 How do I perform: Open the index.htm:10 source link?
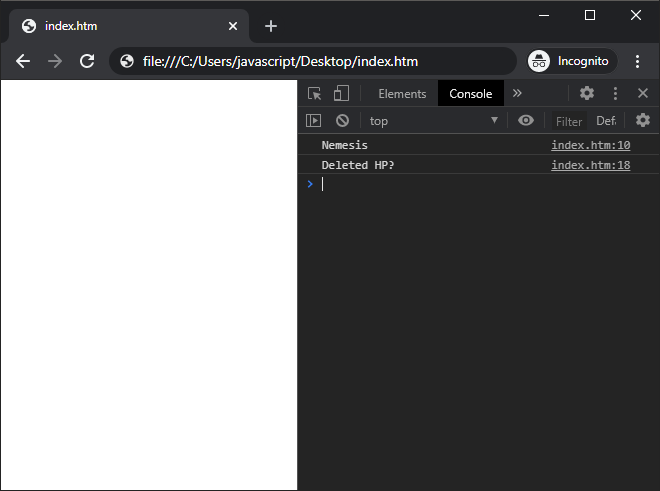pyautogui.click(x=591, y=145)
